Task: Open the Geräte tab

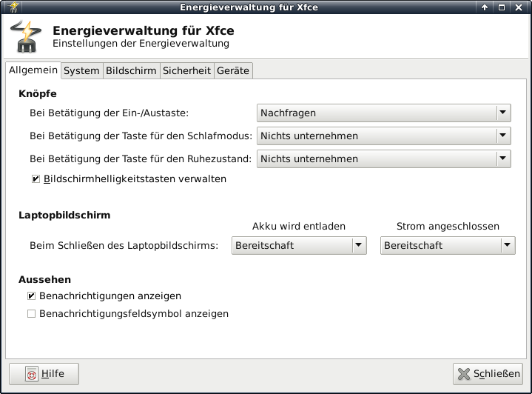Action: point(233,71)
